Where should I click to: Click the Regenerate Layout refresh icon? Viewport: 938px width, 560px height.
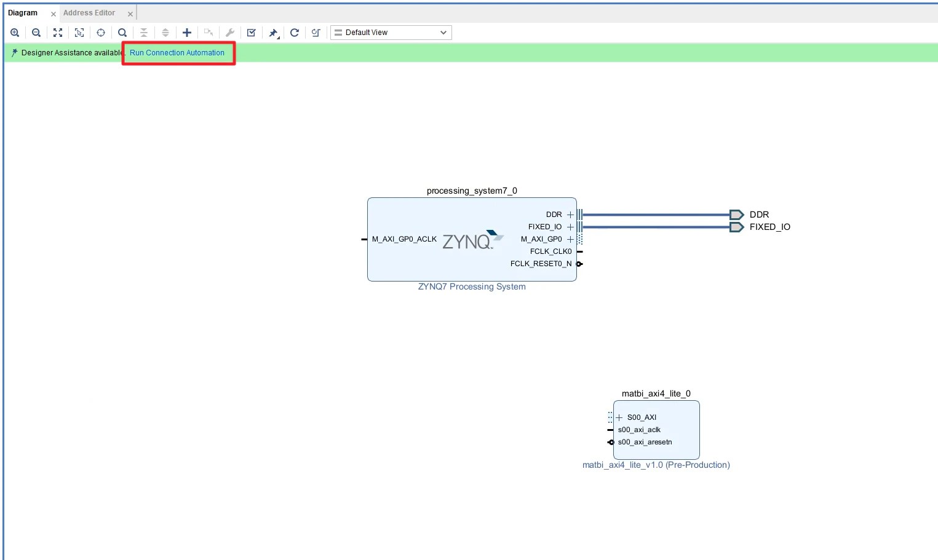tap(295, 33)
